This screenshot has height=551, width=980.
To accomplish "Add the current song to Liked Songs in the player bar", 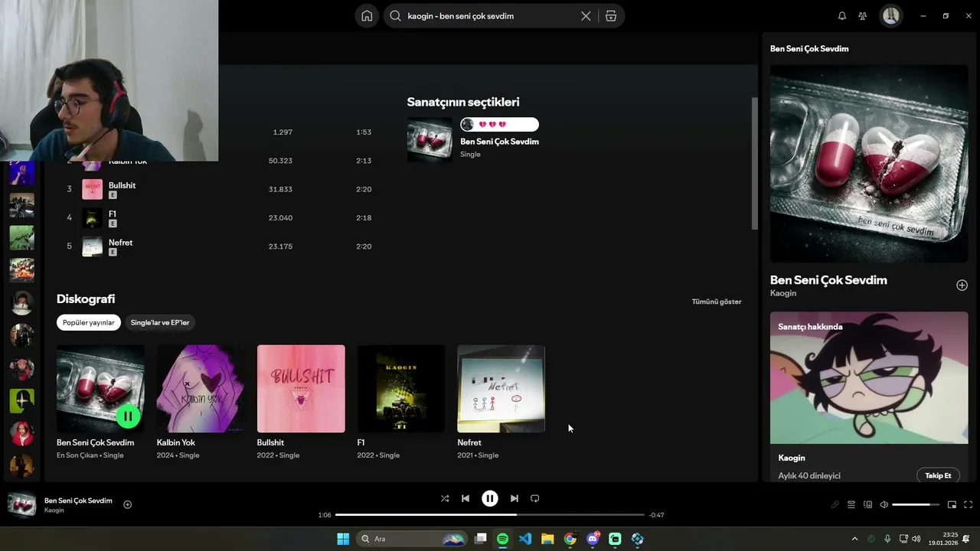I will click(128, 504).
